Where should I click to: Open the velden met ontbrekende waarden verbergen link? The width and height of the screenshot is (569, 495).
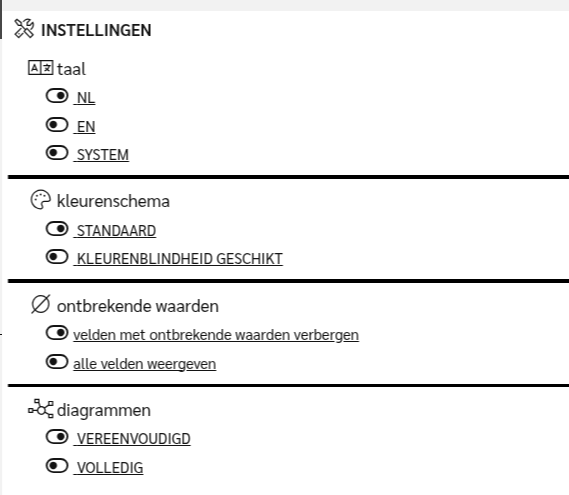216,335
